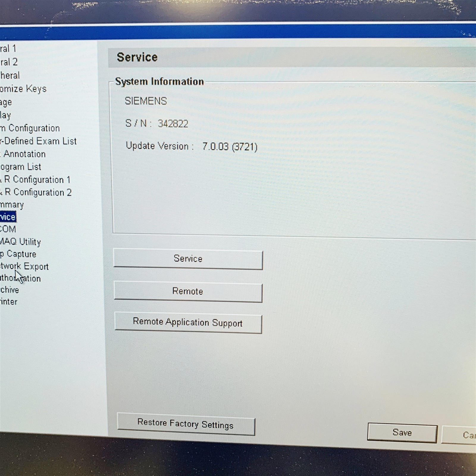The width and height of the screenshot is (476, 476).
Task: Open the System Configuration page
Action: 30,128
